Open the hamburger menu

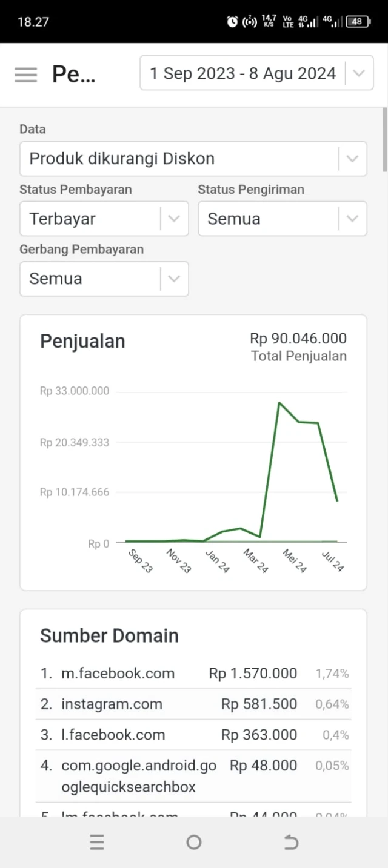pos(26,75)
